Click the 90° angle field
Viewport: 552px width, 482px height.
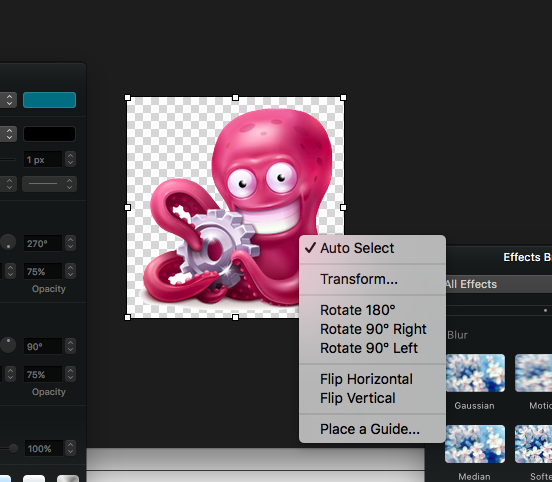coord(43,346)
